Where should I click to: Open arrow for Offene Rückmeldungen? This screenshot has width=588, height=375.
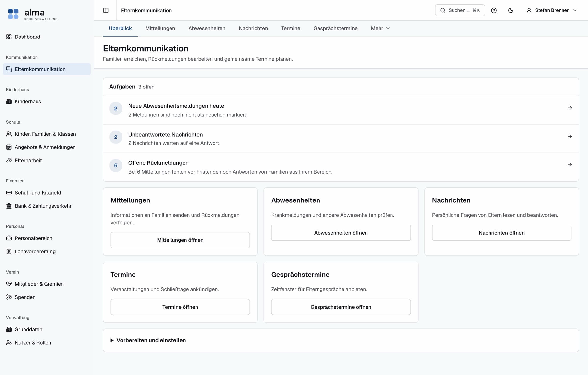pyautogui.click(x=570, y=165)
